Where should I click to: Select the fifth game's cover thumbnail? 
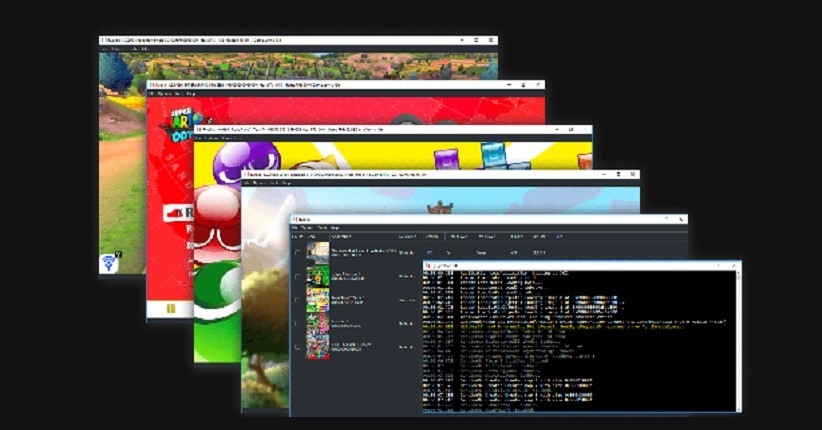pyautogui.click(x=318, y=347)
